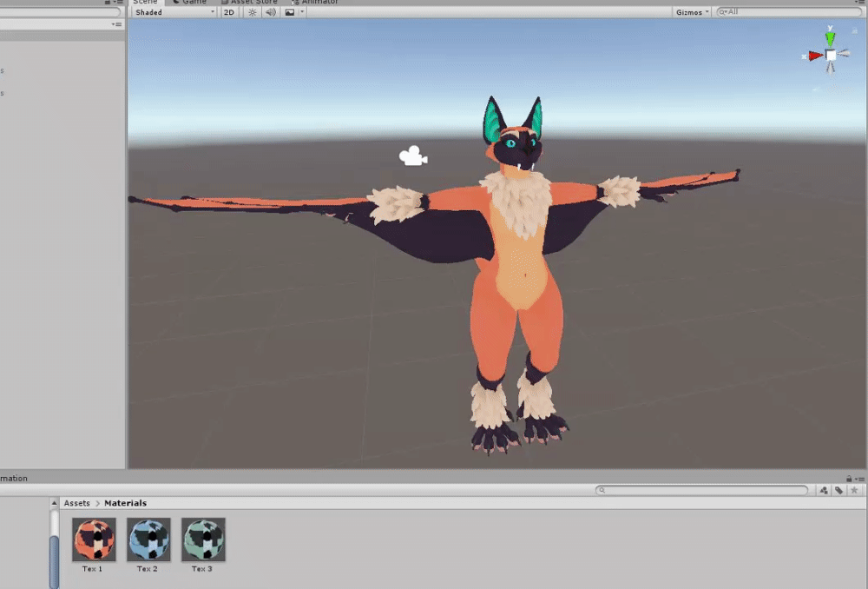
Task: Select the Tex 2 blue material thumbnail
Action: (148, 539)
